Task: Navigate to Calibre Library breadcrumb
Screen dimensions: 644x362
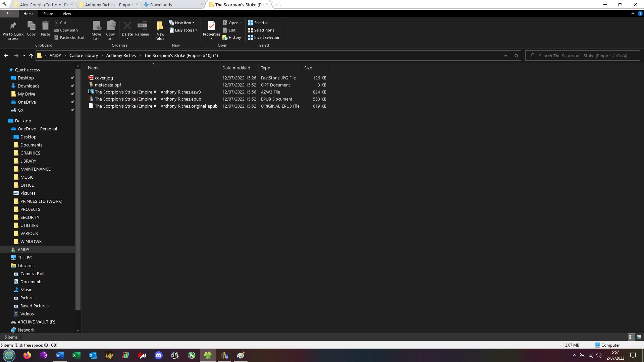Action: pos(84,56)
